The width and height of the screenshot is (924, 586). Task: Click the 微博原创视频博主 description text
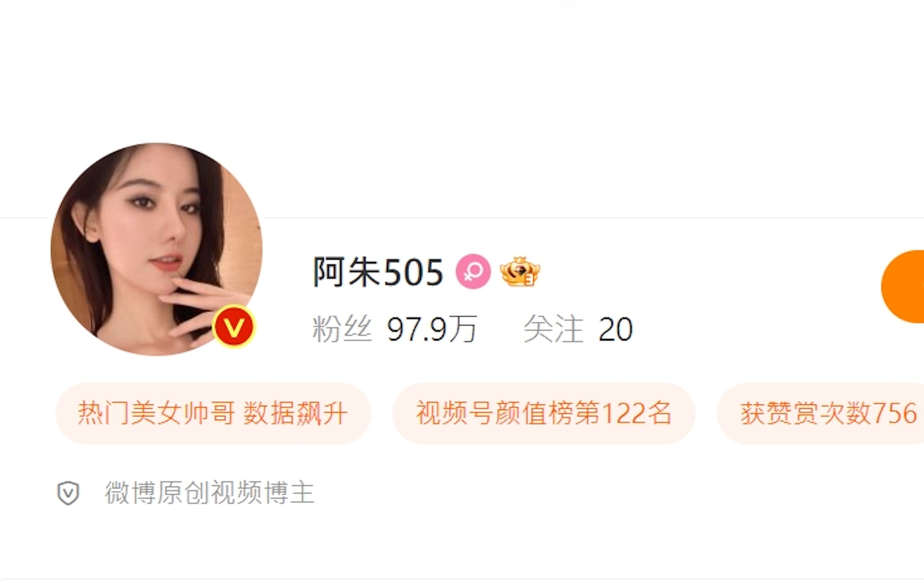point(209,493)
